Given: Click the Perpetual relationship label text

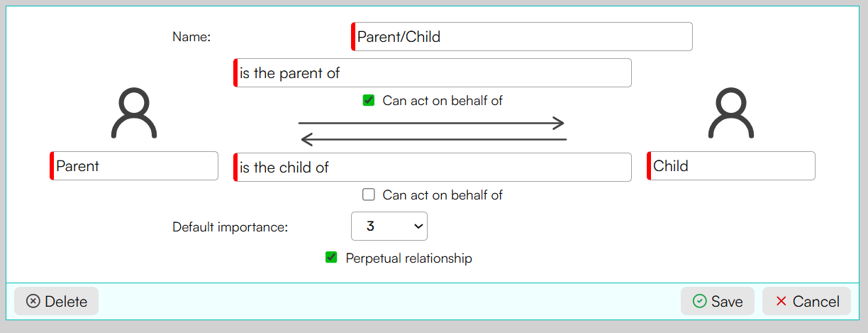Looking at the screenshot, I should 408,258.
